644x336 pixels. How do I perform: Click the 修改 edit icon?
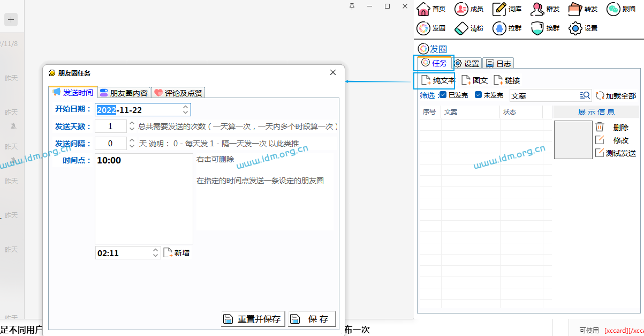(600, 140)
